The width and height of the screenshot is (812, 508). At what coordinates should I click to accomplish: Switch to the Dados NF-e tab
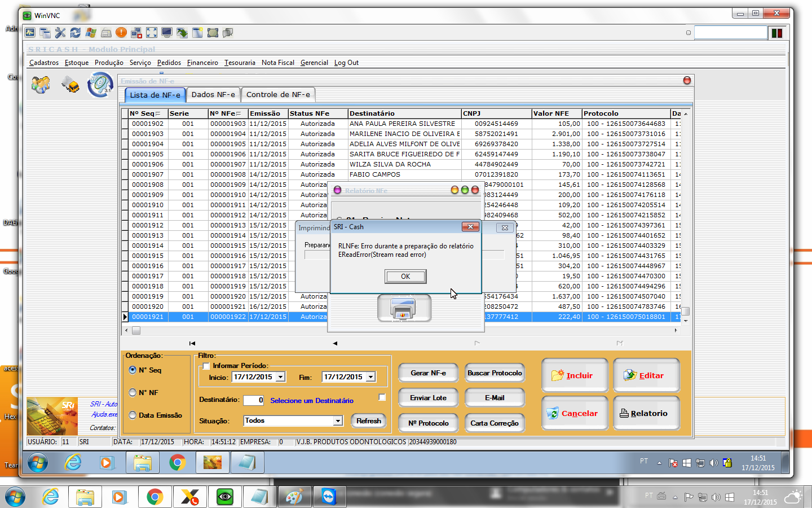pyautogui.click(x=213, y=94)
